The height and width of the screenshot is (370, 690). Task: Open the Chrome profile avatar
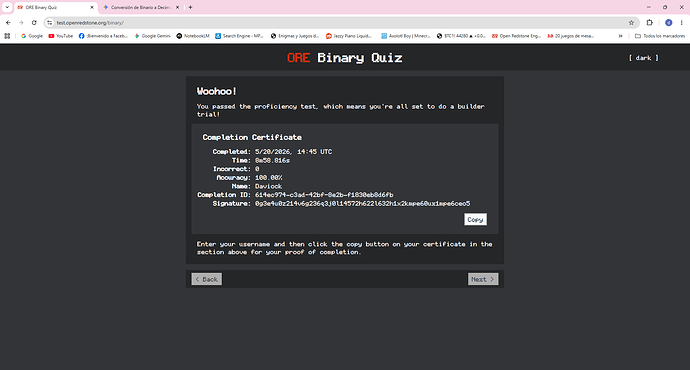(x=668, y=22)
